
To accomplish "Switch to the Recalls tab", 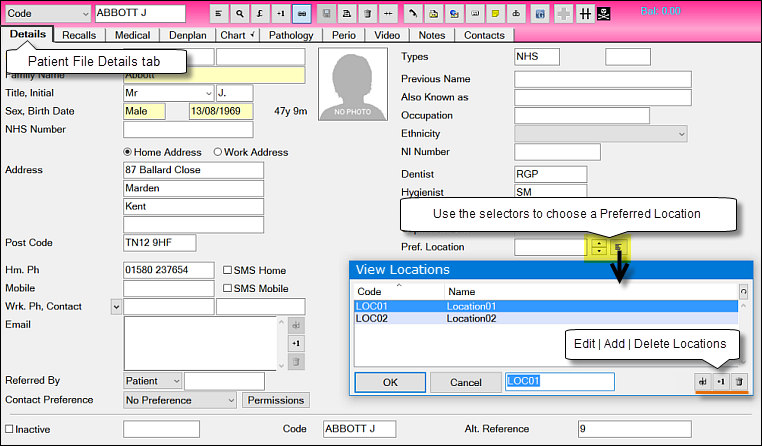I will [x=79, y=35].
